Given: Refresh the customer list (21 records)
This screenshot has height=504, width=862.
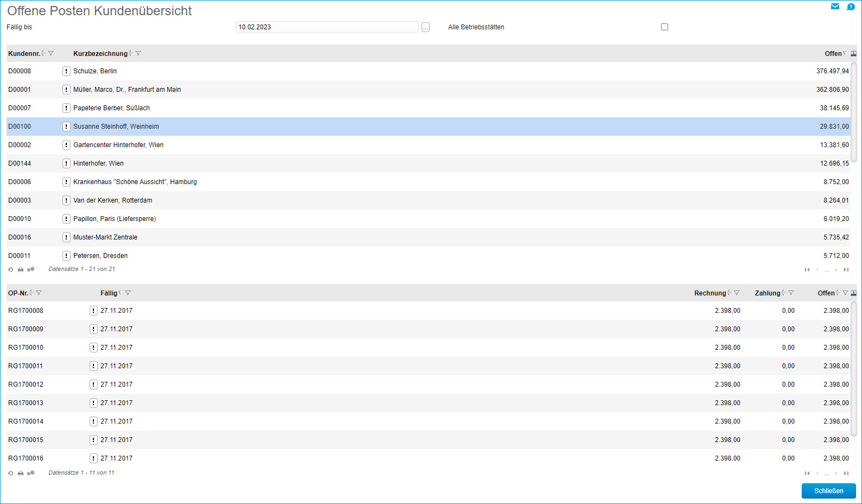Looking at the screenshot, I should pyautogui.click(x=11, y=269).
